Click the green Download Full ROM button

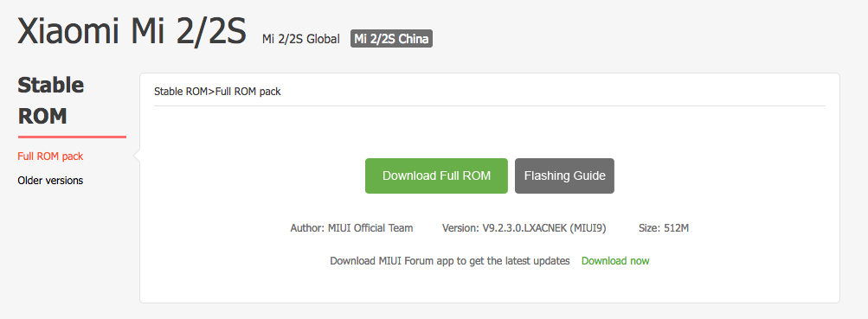click(x=436, y=175)
